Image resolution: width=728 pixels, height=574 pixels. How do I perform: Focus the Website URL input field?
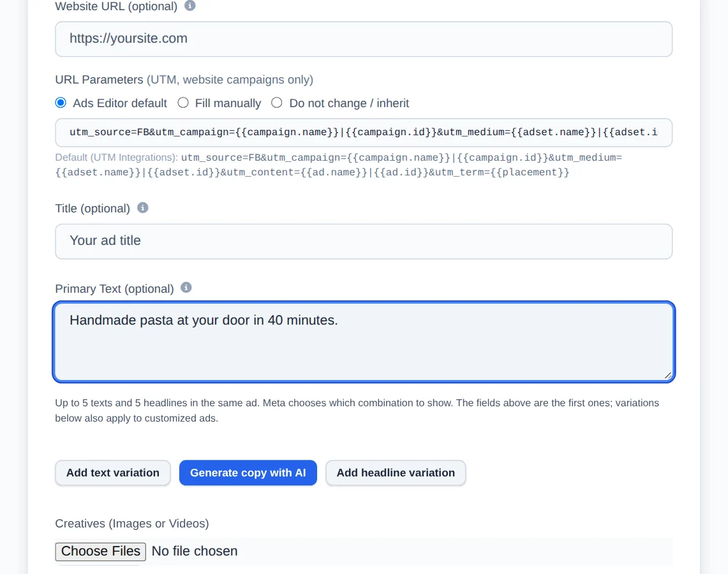click(364, 39)
